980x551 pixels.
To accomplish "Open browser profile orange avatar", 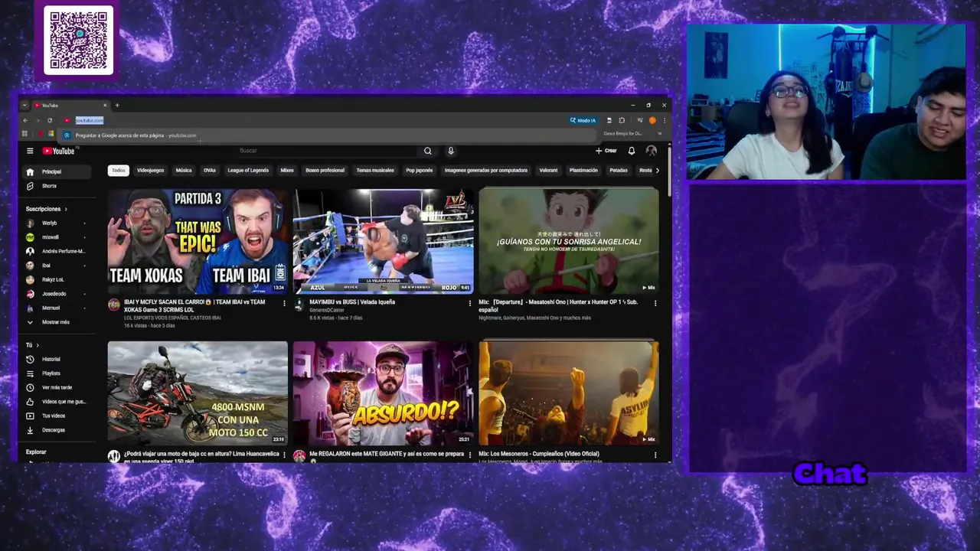I will point(652,120).
